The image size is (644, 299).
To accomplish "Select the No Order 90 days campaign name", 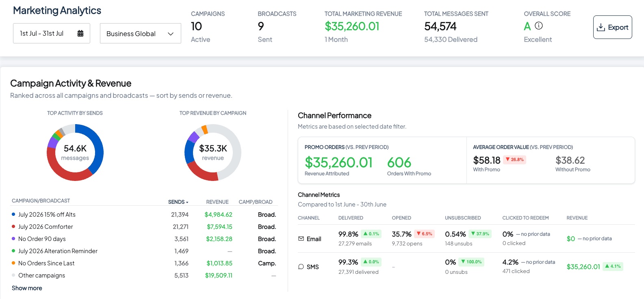I will tap(42, 239).
